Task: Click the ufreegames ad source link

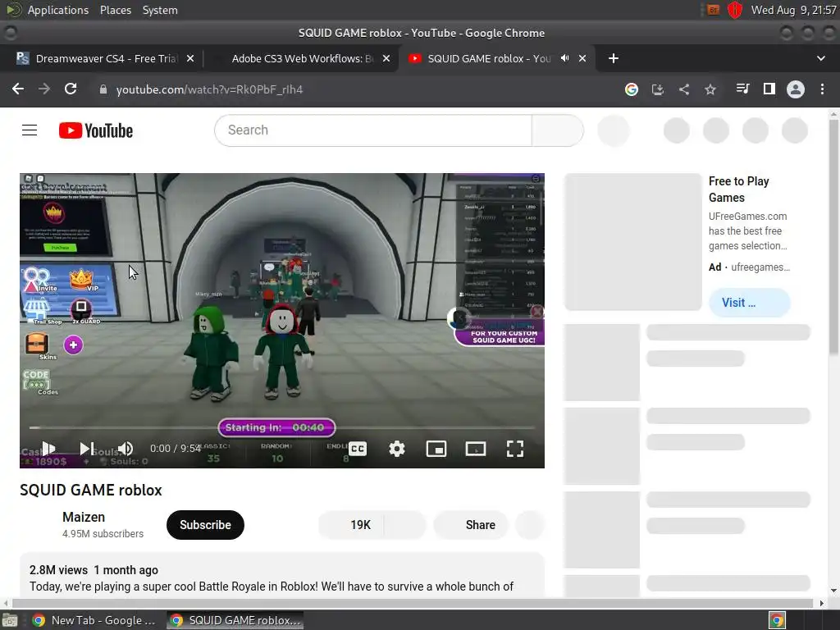Action: [x=760, y=267]
